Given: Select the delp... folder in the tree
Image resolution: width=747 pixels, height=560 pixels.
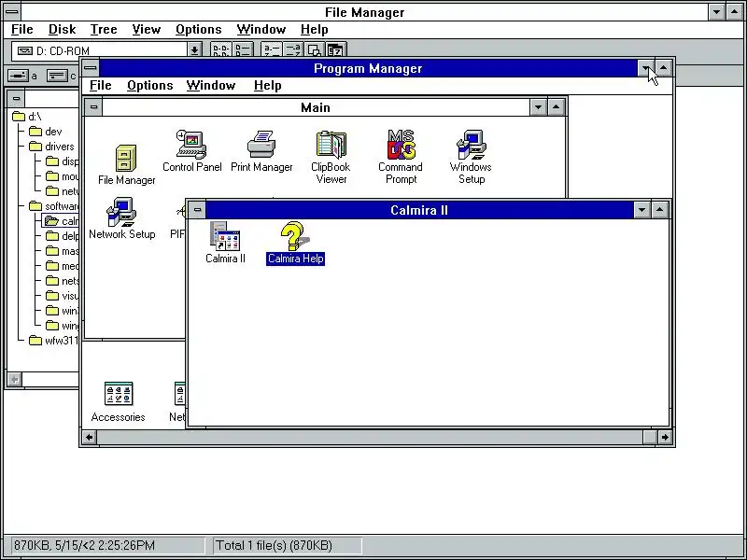Looking at the screenshot, I should point(63,236).
